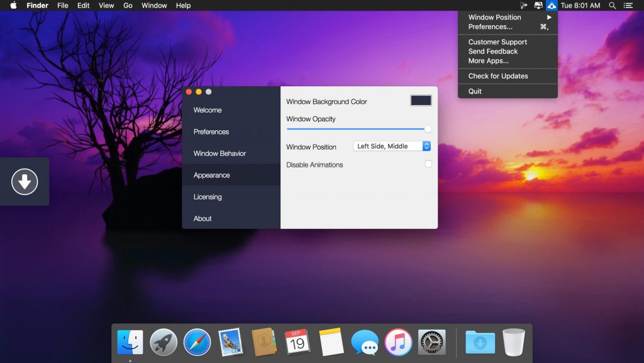Image resolution: width=644 pixels, height=363 pixels.
Task: Open System Preferences gear in Dock
Action: click(x=431, y=342)
